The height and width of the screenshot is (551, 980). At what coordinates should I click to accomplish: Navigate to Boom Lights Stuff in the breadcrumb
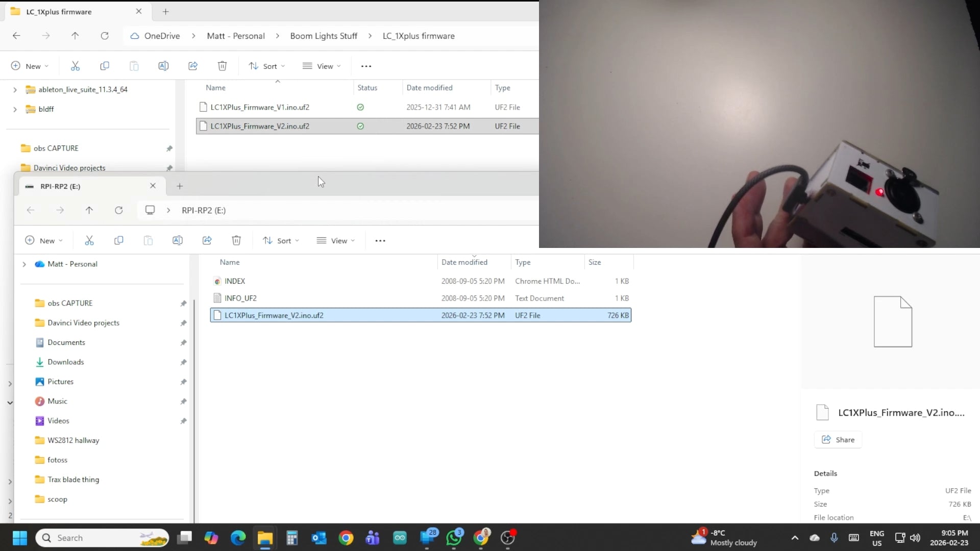323,36
